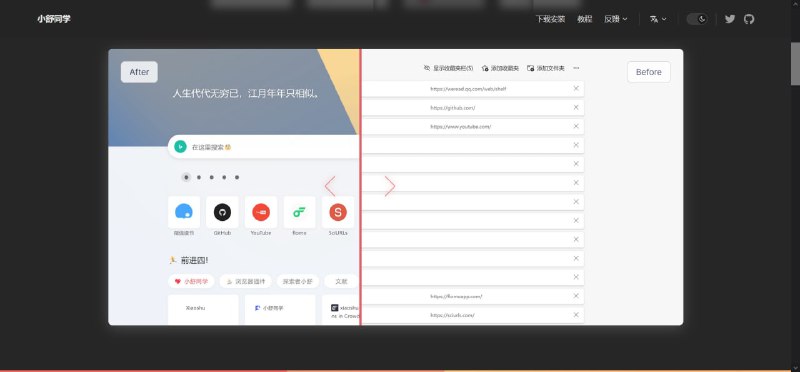
Task: Remove the flomoapp.com bookmark row
Action: click(576, 296)
